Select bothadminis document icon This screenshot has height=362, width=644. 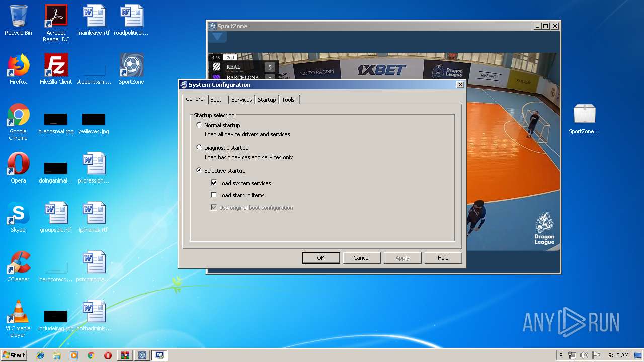94,316
